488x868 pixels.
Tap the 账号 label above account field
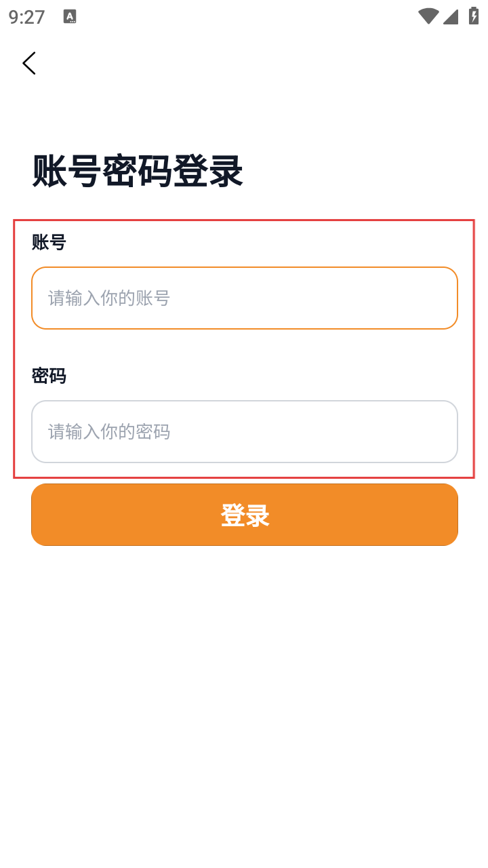pyautogui.click(x=49, y=242)
